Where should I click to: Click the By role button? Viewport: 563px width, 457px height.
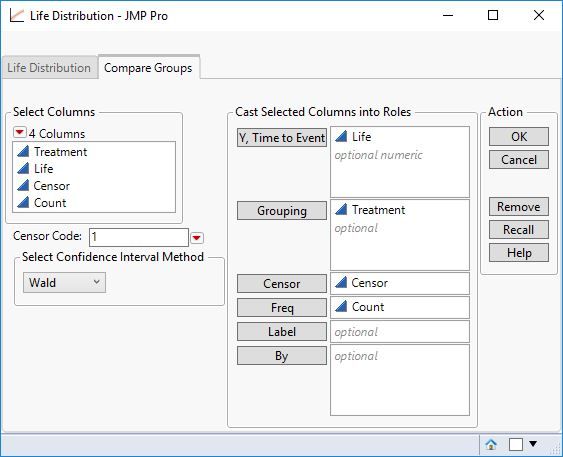[x=282, y=355]
